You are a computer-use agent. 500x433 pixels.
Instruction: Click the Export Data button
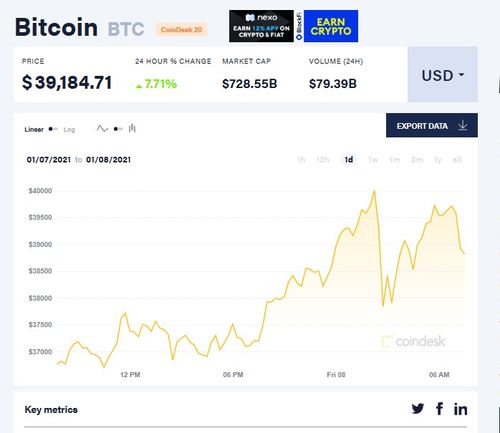point(432,125)
